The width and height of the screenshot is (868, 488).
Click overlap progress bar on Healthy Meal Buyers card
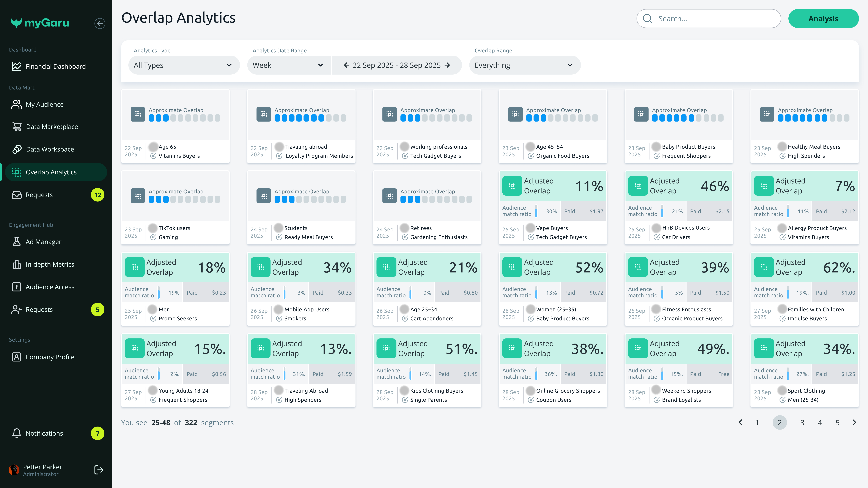point(813,118)
